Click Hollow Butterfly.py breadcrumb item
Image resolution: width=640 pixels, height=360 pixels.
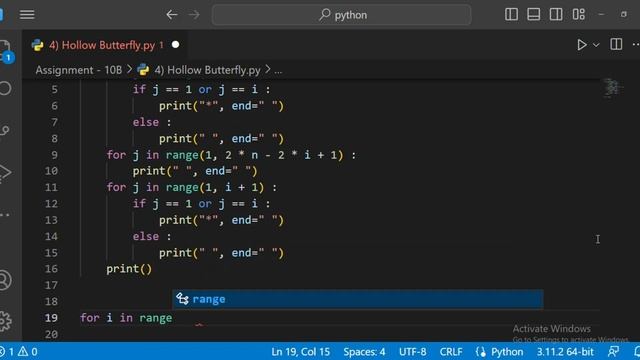pyautogui.click(x=207, y=70)
